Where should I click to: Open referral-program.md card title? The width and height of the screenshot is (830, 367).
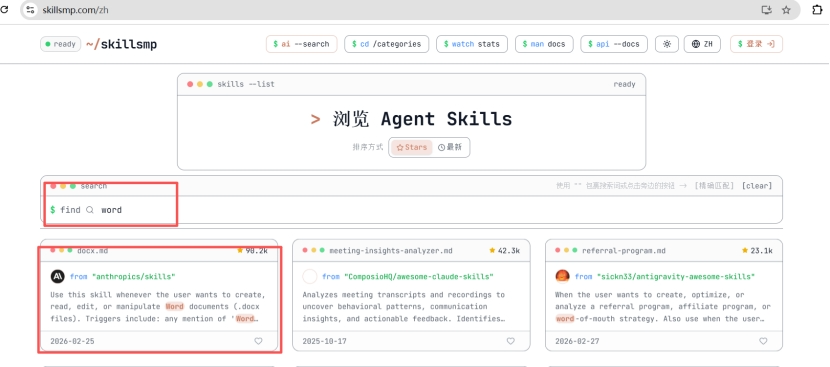tap(624, 250)
